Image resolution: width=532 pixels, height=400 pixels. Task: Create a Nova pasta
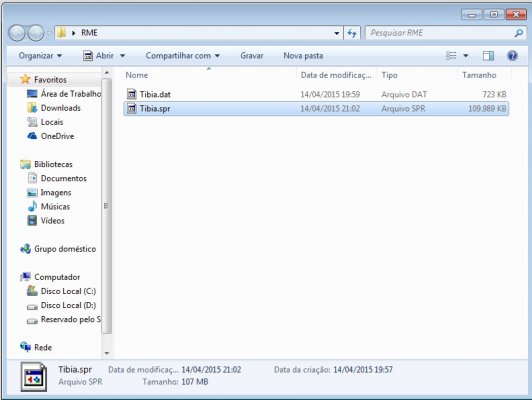[x=303, y=56]
